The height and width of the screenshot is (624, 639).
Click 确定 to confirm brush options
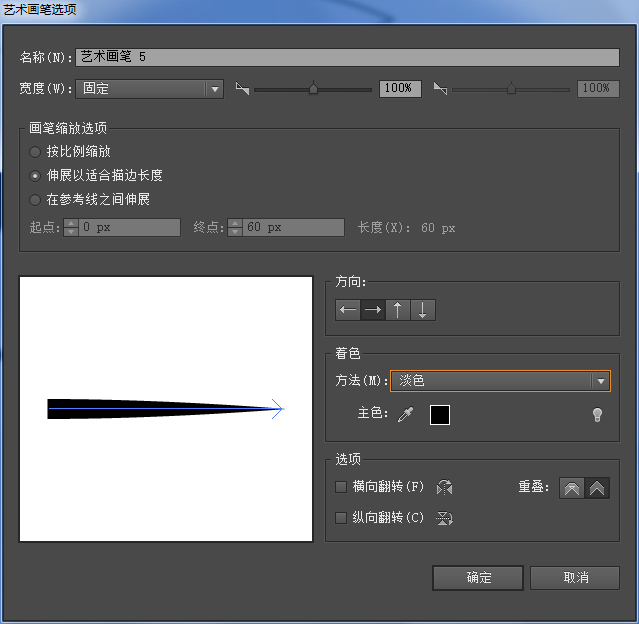478,578
